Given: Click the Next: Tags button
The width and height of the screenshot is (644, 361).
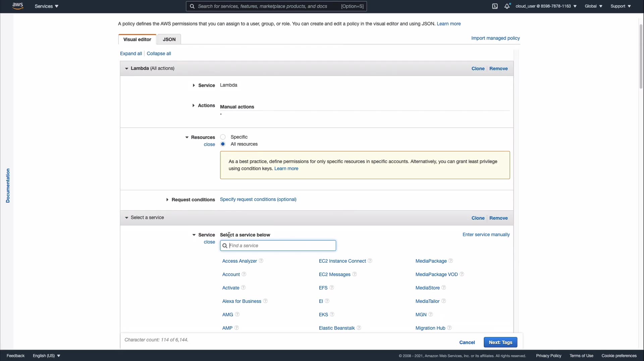Looking at the screenshot, I should [x=500, y=342].
